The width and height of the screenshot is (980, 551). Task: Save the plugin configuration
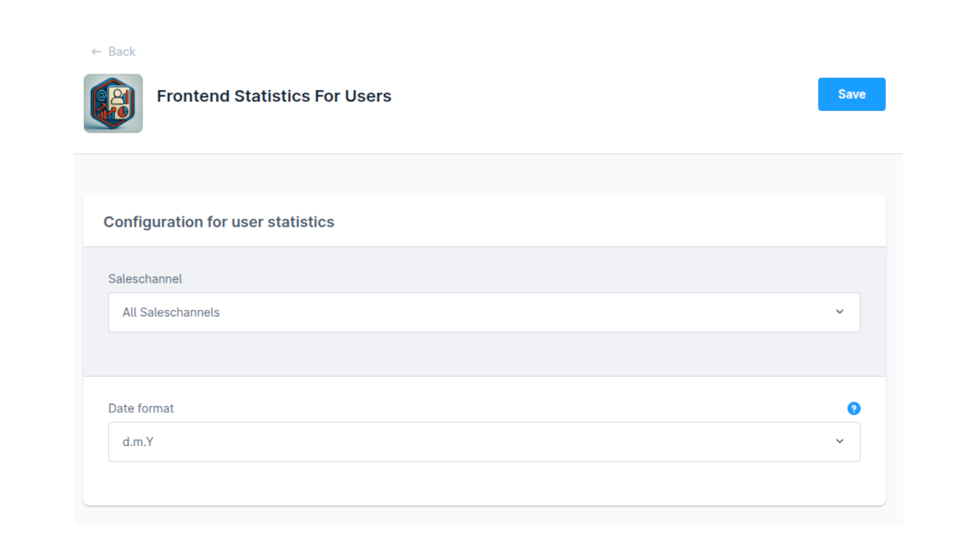(x=851, y=94)
